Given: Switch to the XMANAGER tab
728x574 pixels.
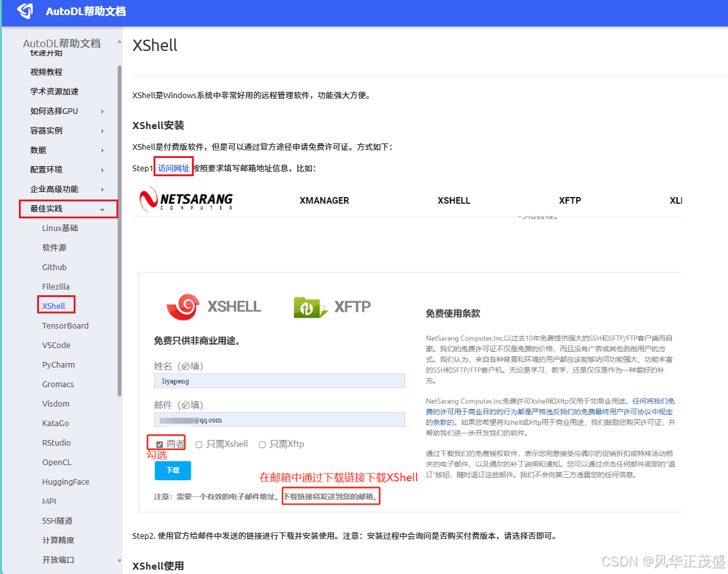Looking at the screenshot, I should click(324, 200).
